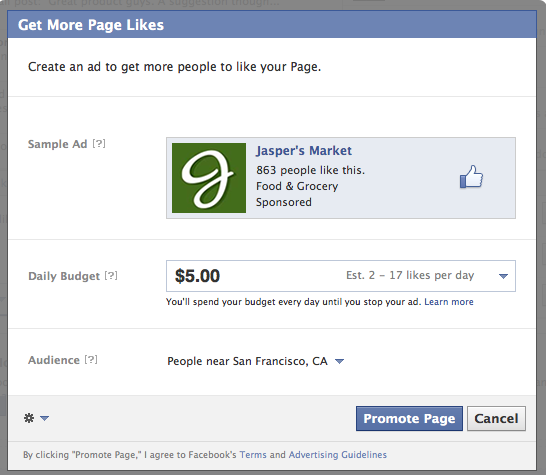Expand the Daily Budget dropdown arrow
The image size is (546, 475).
[x=503, y=276]
